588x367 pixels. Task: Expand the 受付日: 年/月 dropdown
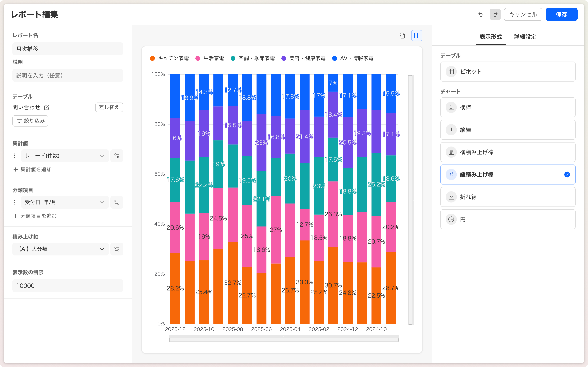click(x=65, y=202)
